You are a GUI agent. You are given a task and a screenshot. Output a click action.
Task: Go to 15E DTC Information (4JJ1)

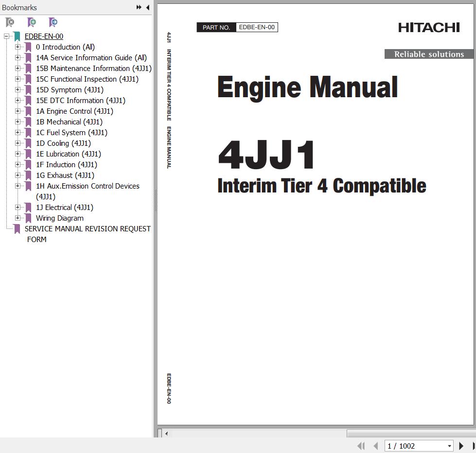tap(81, 101)
